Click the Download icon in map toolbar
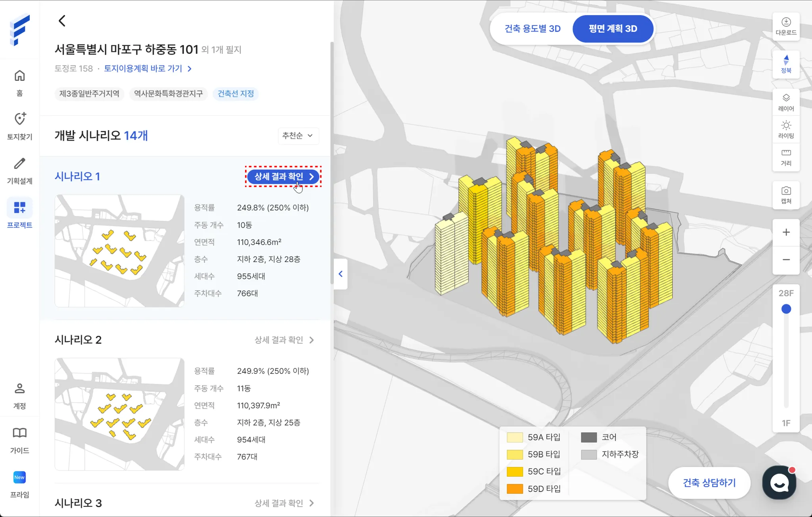Screen dimensions: 812x517 pyautogui.click(x=786, y=26)
